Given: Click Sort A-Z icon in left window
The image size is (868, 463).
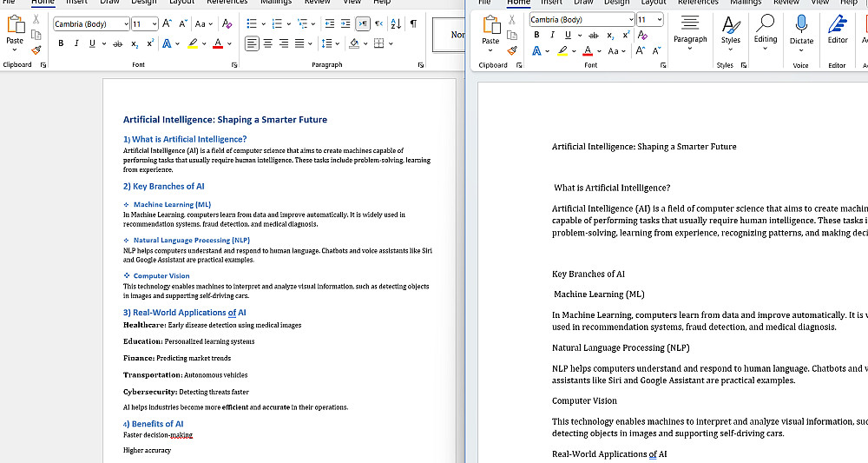Looking at the screenshot, I should pos(396,23).
